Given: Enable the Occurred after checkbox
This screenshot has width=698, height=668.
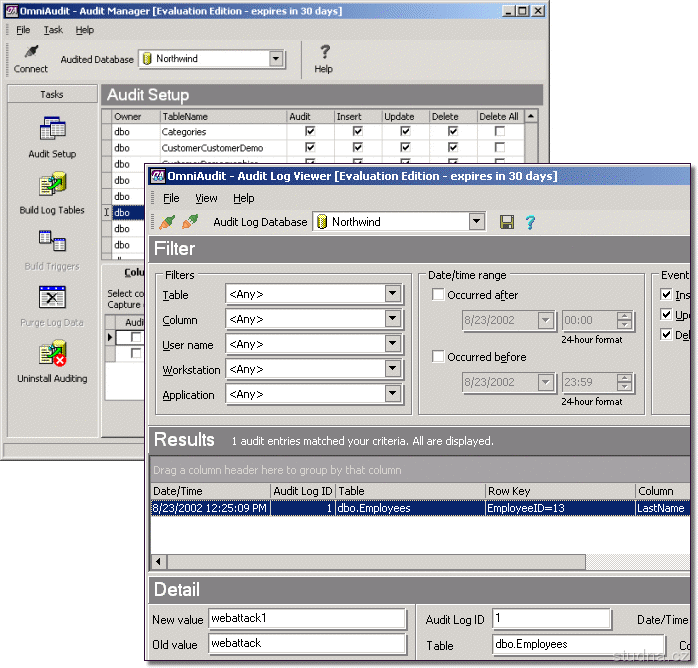Looking at the screenshot, I should coord(439,295).
